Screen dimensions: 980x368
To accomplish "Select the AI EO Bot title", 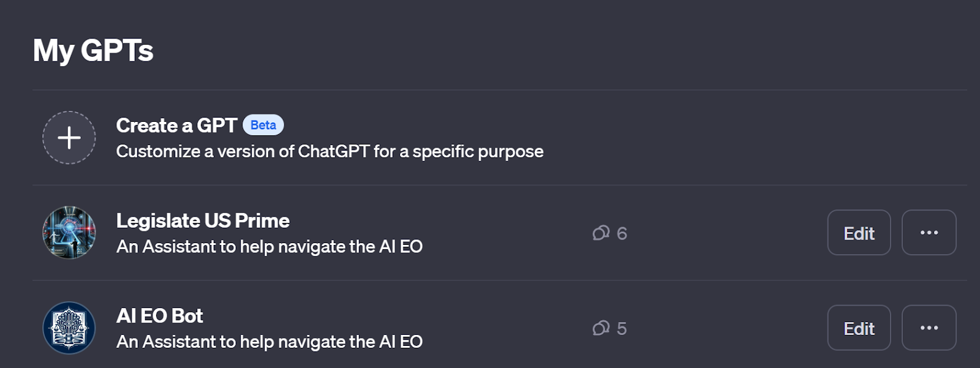I will (159, 316).
